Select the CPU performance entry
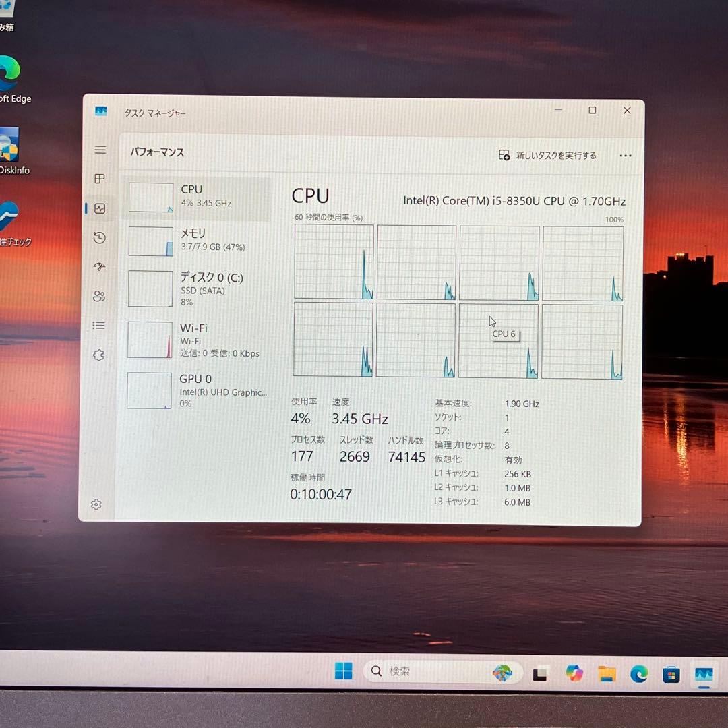 tap(197, 197)
